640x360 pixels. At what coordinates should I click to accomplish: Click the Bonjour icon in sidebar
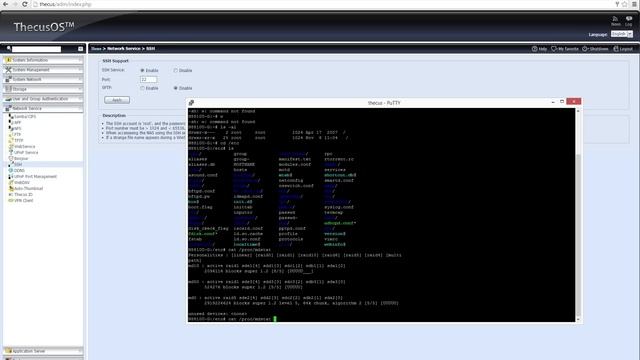[11, 158]
